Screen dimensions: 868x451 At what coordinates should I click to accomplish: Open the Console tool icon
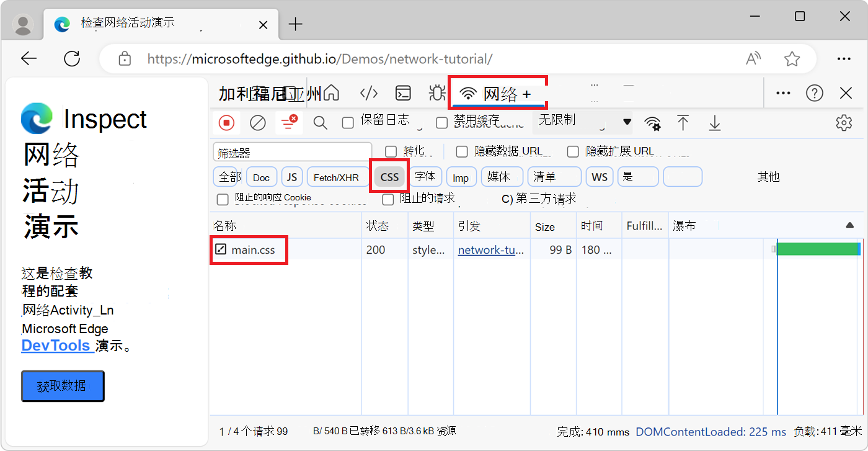[x=404, y=93]
